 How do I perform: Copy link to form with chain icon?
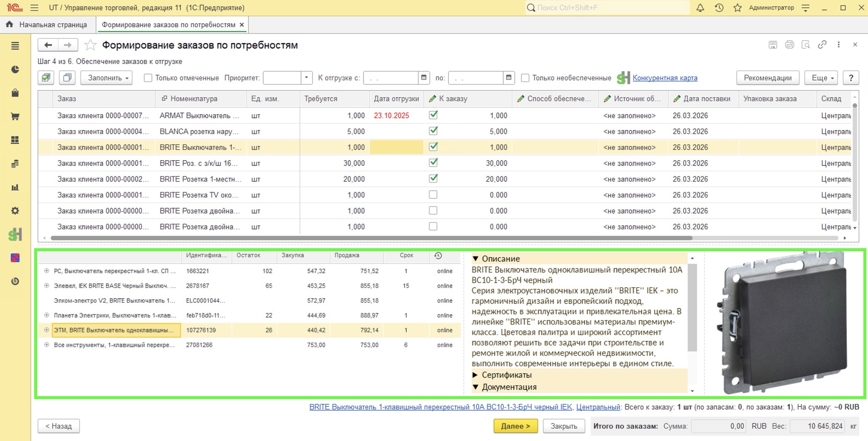click(x=822, y=45)
